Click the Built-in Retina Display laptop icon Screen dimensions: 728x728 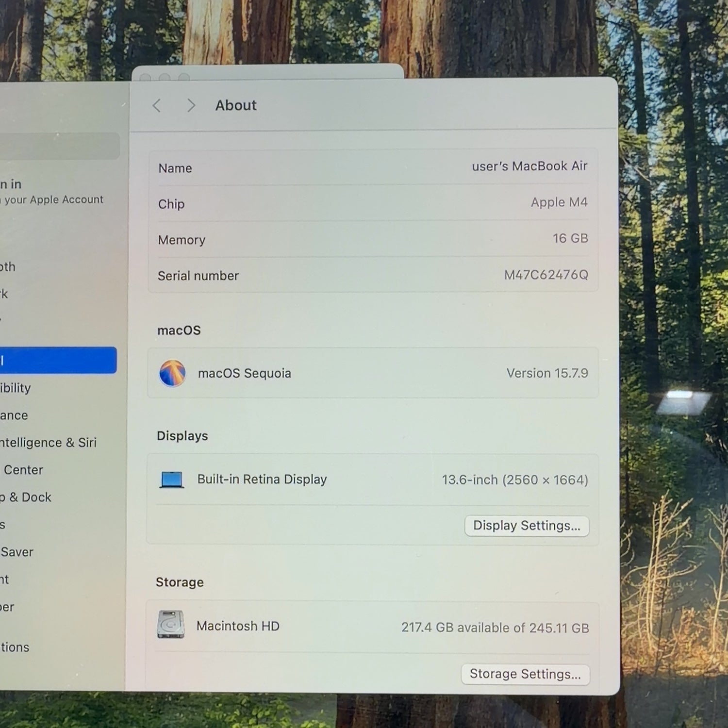tap(172, 480)
